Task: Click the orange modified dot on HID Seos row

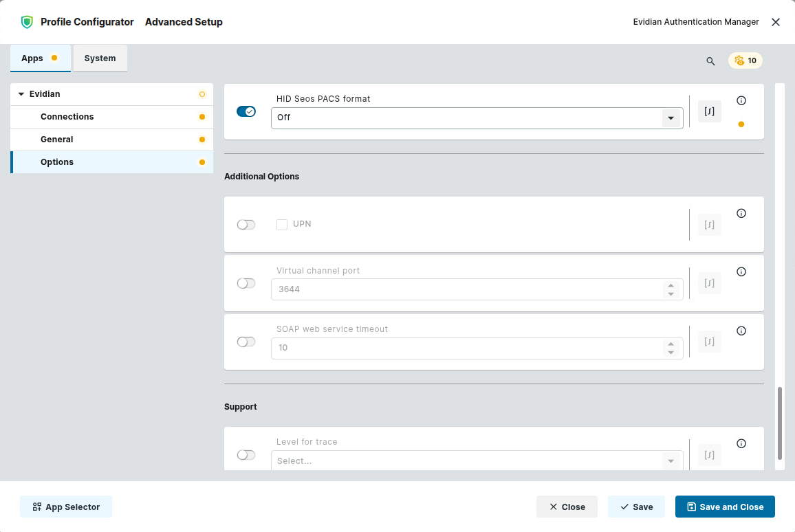Action: coord(741,124)
